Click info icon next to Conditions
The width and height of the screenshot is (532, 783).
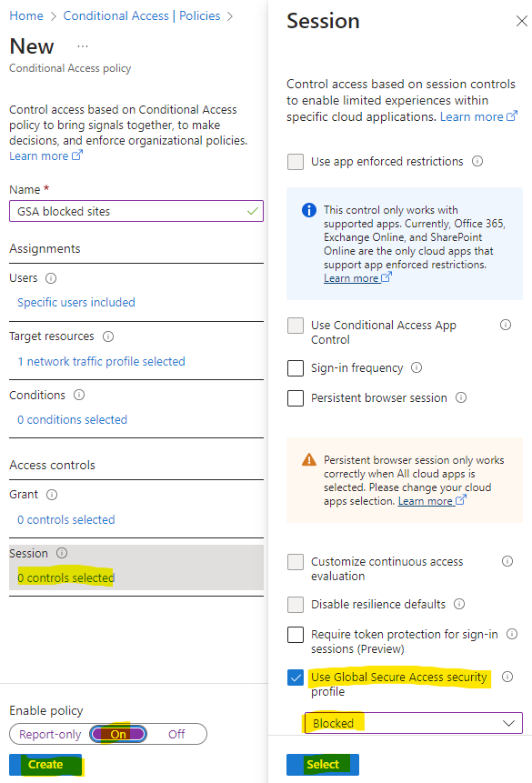tap(79, 395)
